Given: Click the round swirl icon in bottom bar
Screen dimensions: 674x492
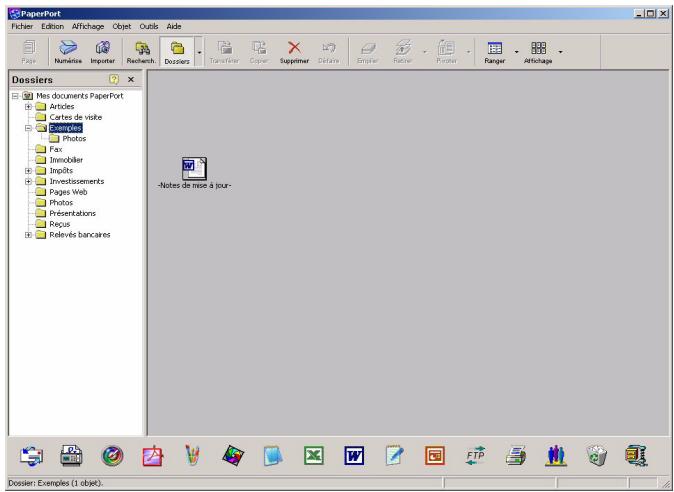Looking at the screenshot, I should pos(112,456).
